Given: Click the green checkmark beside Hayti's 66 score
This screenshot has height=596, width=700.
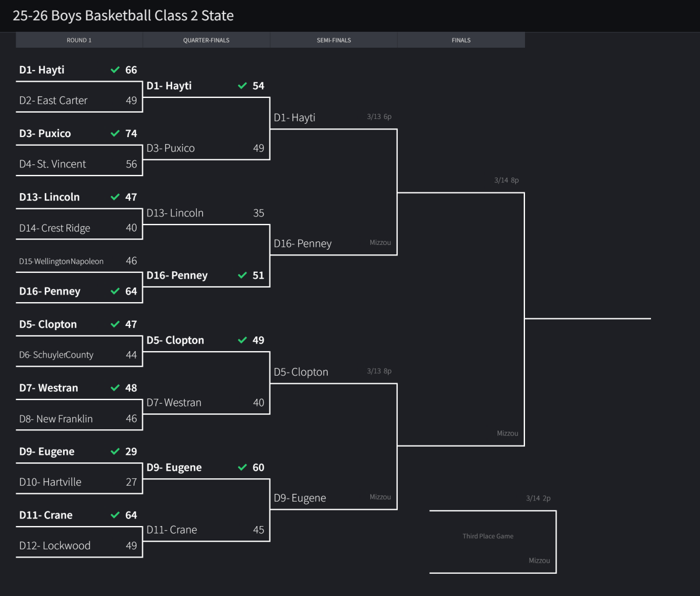Looking at the screenshot, I should point(115,70).
